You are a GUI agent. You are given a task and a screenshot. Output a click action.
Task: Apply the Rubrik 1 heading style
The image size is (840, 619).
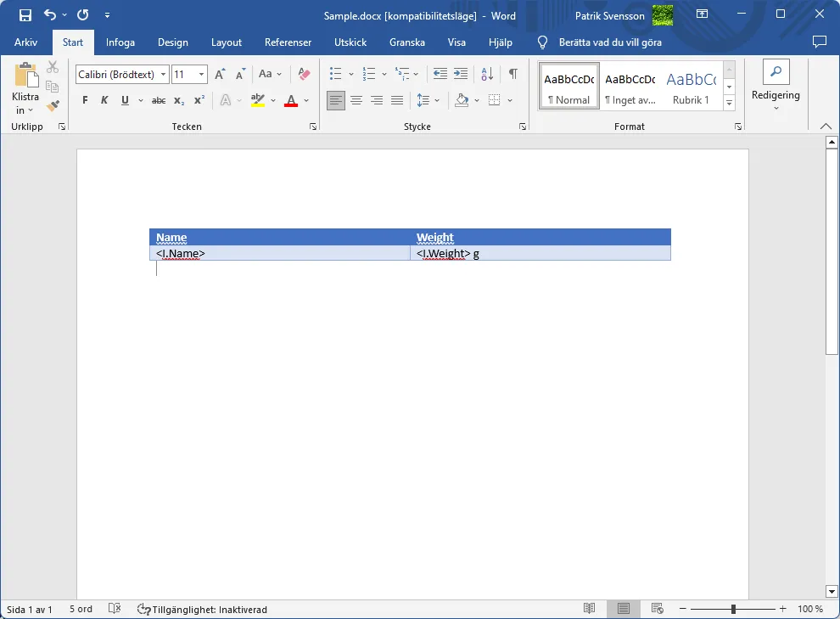coord(691,87)
